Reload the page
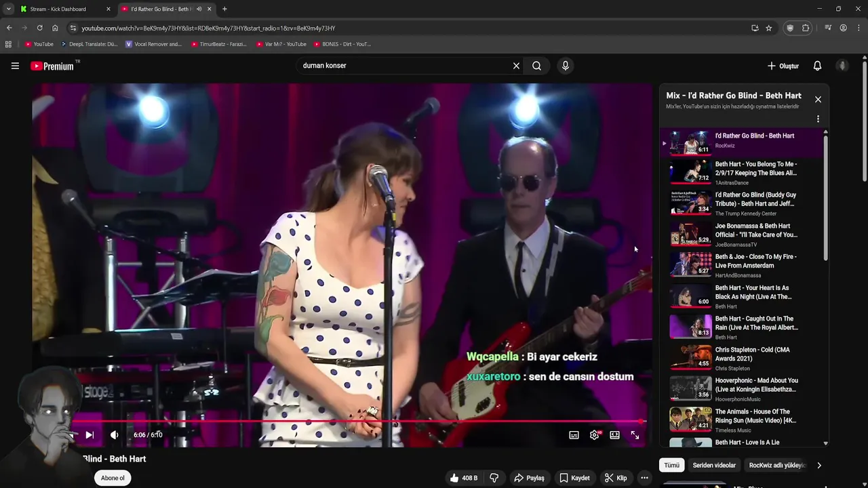This screenshot has width=868, height=488. coord(39,28)
